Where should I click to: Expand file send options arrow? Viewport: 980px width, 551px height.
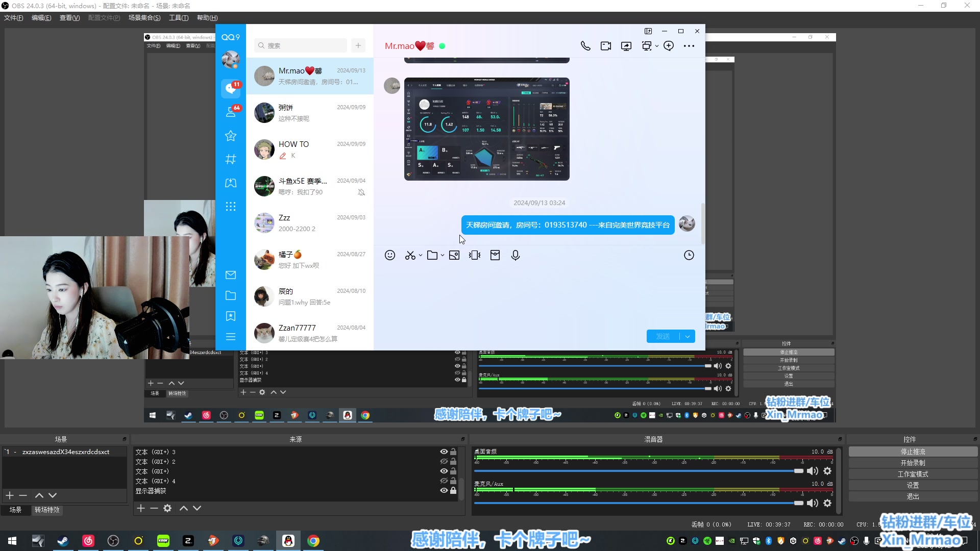point(443,255)
